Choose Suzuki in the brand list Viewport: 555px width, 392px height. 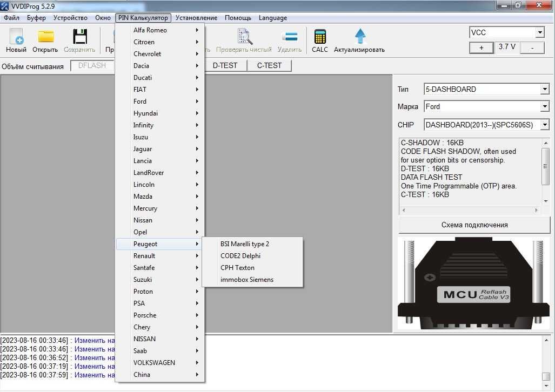tap(161, 280)
